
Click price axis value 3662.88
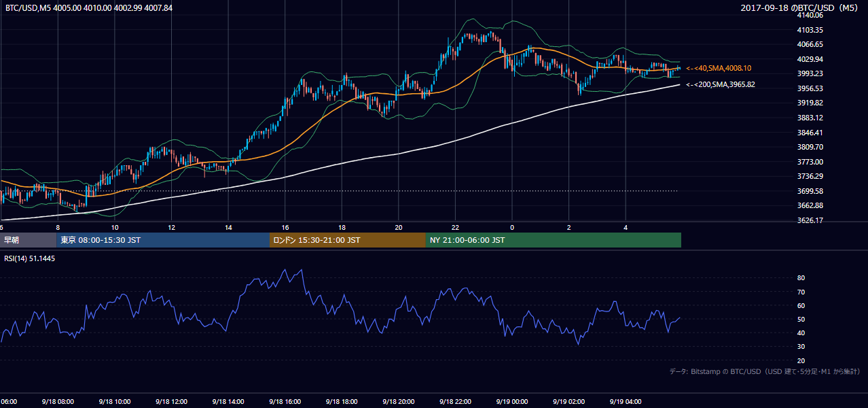click(x=810, y=205)
